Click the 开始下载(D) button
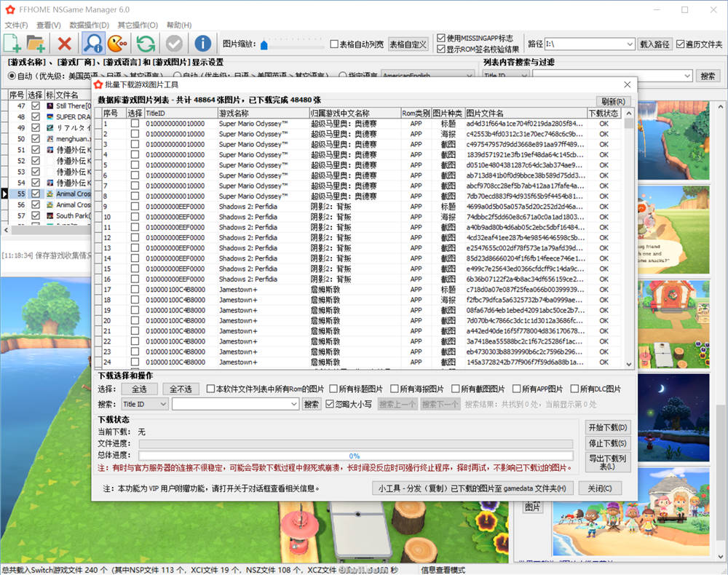728x575 pixels. click(608, 427)
